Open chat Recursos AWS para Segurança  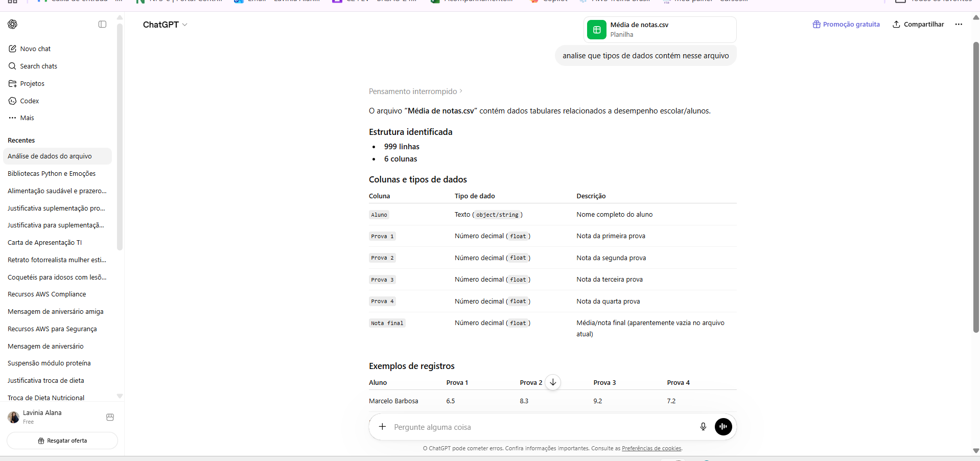coord(57,329)
